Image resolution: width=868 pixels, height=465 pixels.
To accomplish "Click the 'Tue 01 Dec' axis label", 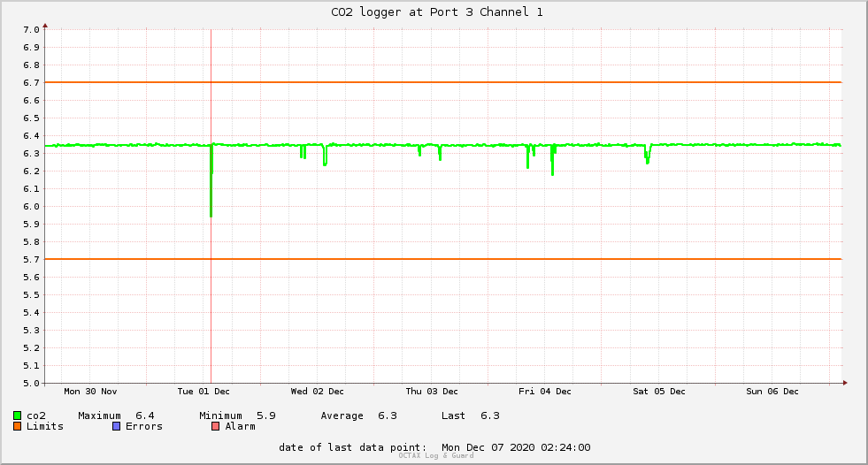I will pos(204,392).
